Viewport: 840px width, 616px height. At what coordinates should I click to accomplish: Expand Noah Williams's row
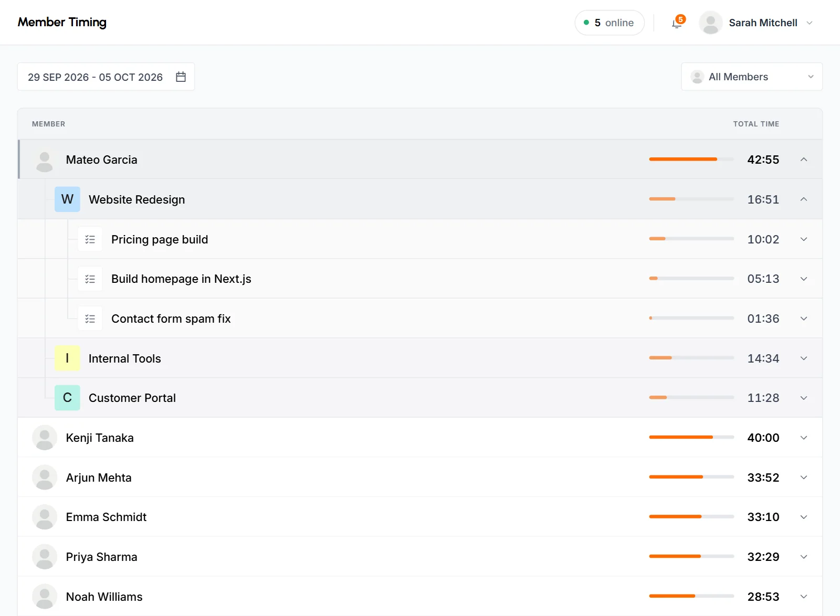804,597
